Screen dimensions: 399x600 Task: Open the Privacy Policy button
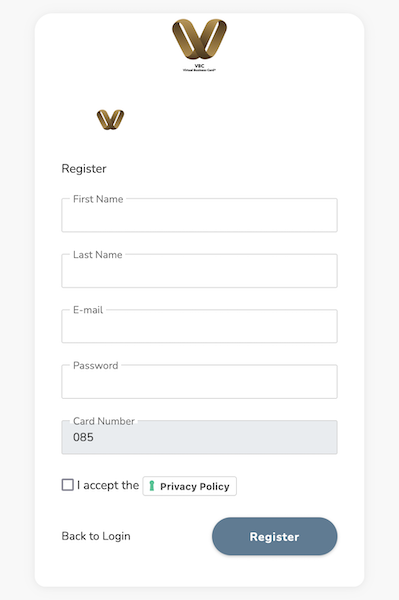[x=190, y=486]
